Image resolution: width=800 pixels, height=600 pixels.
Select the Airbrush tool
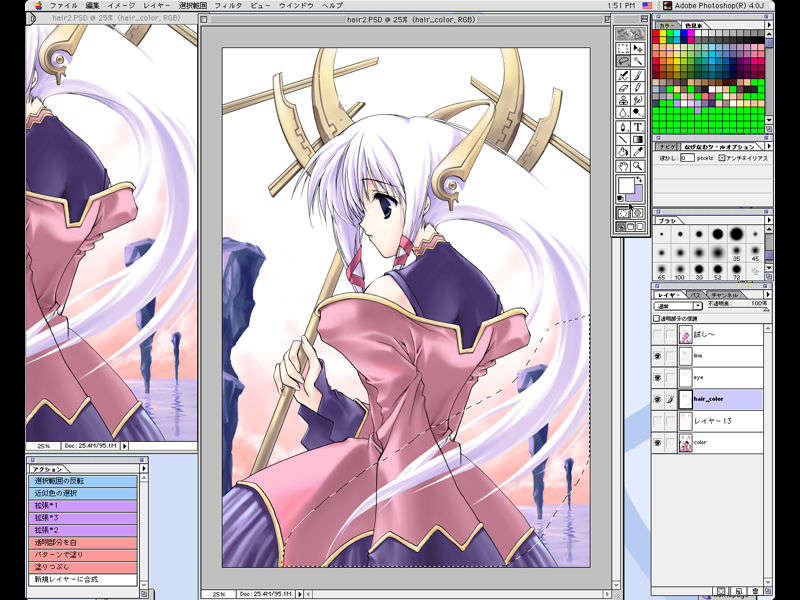coord(622,76)
